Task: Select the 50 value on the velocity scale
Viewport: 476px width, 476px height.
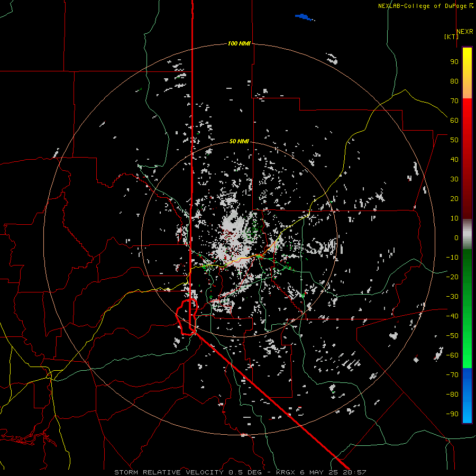Action: click(x=454, y=140)
